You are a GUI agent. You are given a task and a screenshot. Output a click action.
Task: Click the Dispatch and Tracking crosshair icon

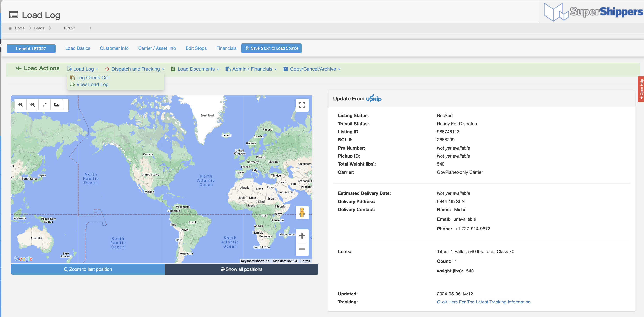tap(107, 69)
